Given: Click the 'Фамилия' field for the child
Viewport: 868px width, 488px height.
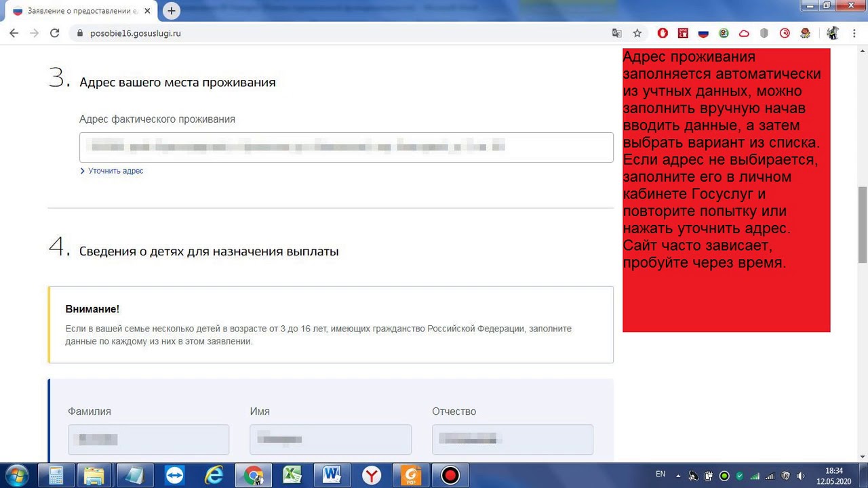Looking at the screenshot, I should pyautogui.click(x=148, y=439).
